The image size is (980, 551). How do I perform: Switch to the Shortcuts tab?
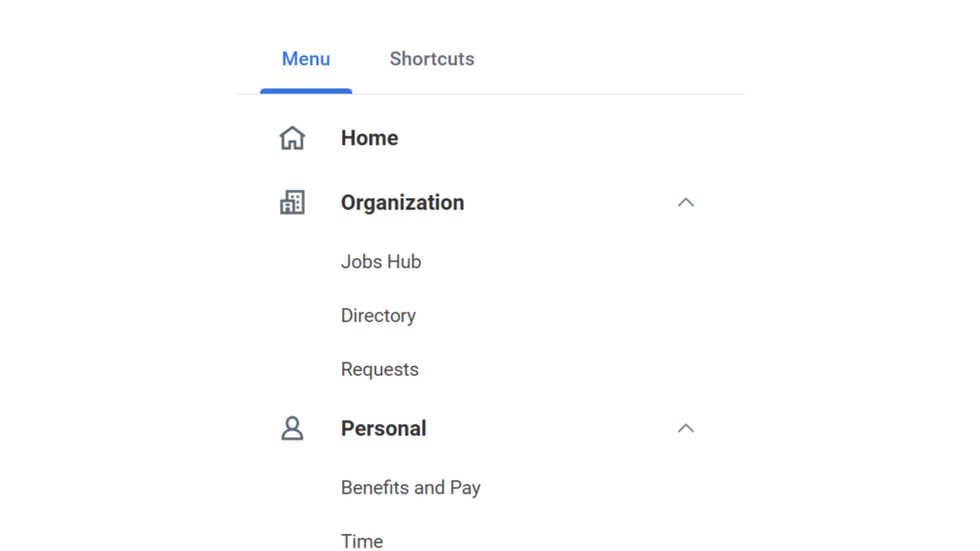coord(432,59)
